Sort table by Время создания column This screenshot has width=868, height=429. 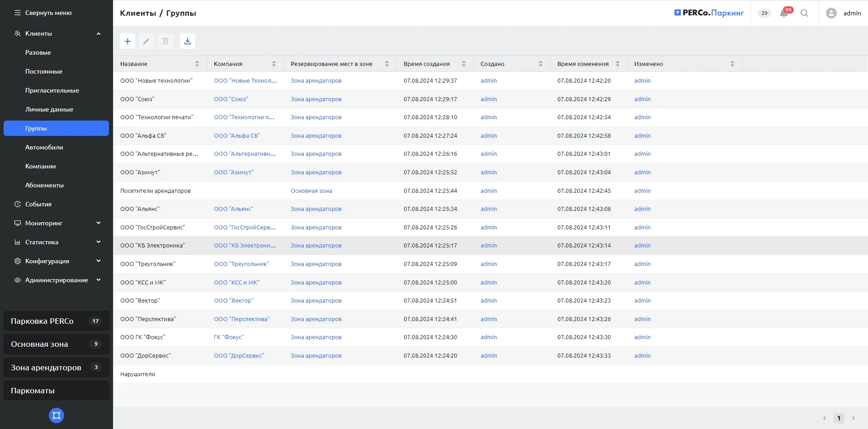coord(464,64)
